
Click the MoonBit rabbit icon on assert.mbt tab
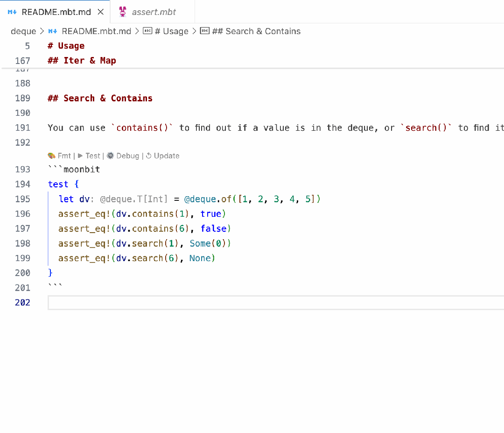point(122,12)
